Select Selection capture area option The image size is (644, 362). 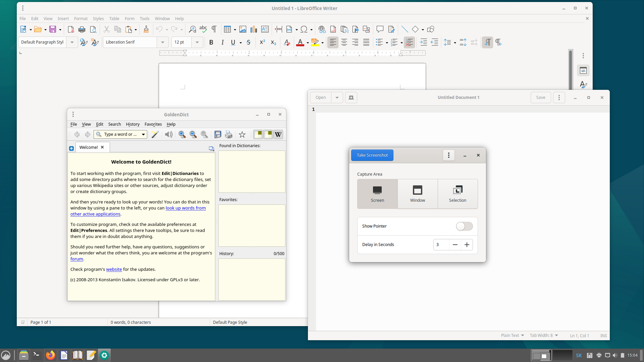[458, 194]
